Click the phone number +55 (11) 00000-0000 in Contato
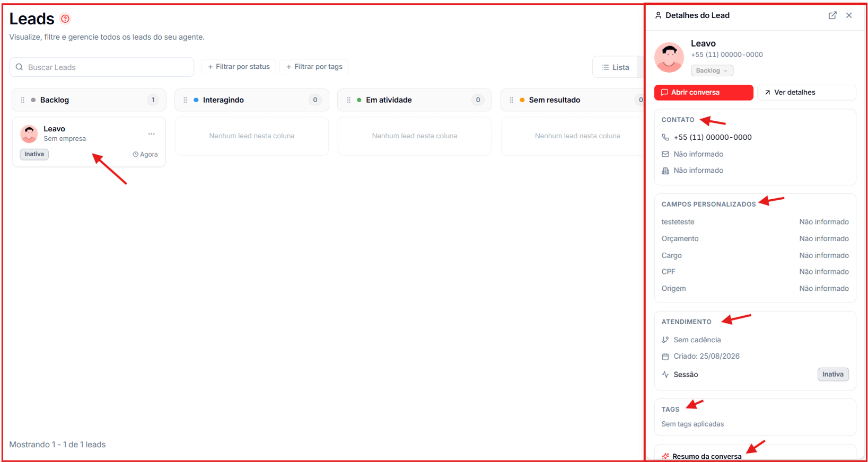The image size is (868, 462). tap(713, 137)
